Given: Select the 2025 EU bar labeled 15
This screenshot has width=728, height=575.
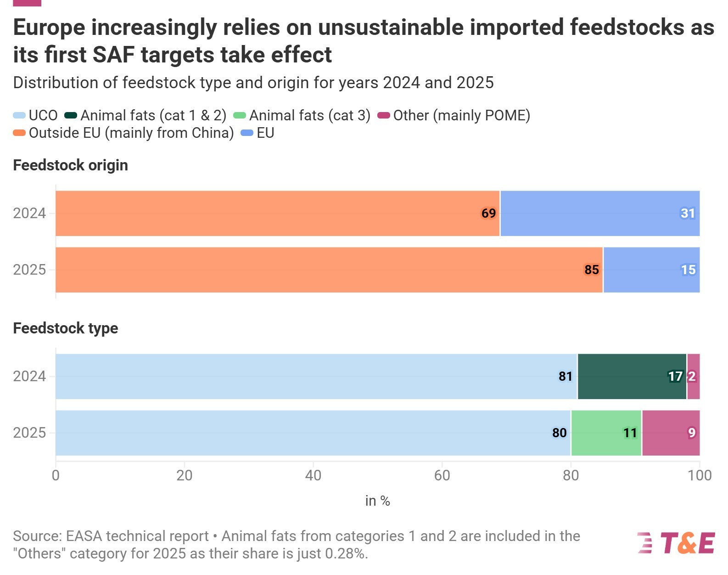Looking at the screenshot, I should (x=652, y=270).
